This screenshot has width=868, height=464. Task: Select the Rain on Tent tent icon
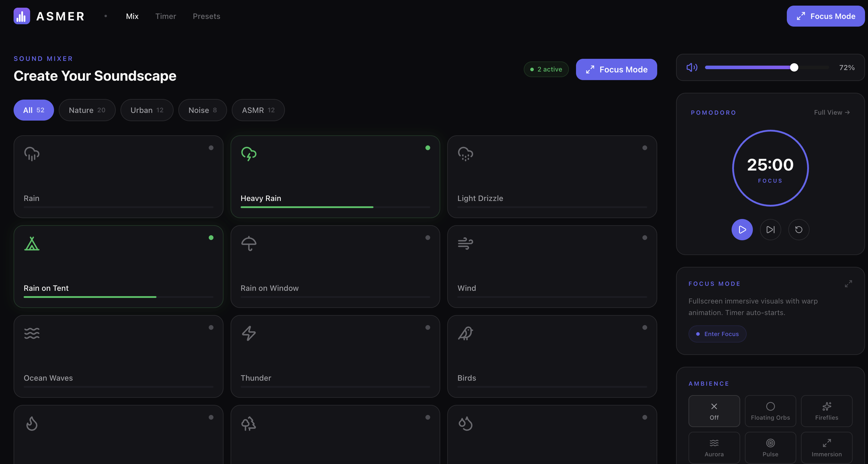pyautogui.click(x=31, y=244)
